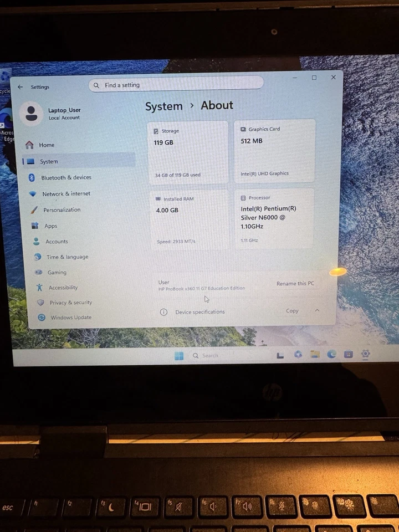Screen dimensions: 399x532
Task: Click the Windows Update sync icon
Action: click(x=42, y=317)
